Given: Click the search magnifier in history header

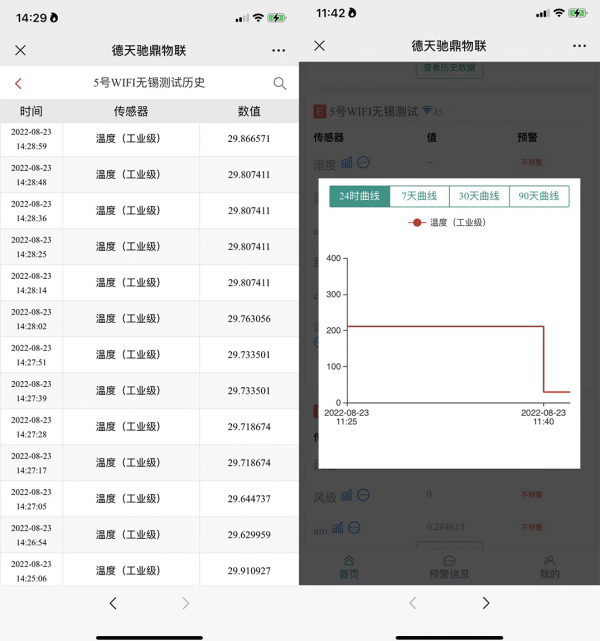Looking at the screenshot, I should [x=279, y=83].
